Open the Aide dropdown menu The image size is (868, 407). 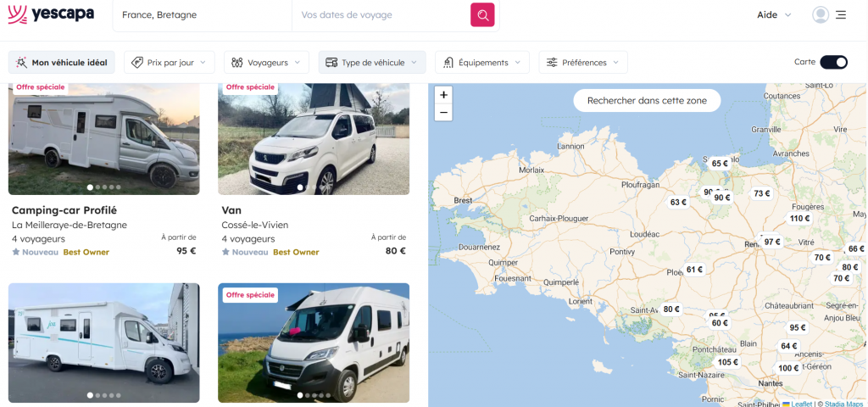pyautogui.click(x=774, y=15)
